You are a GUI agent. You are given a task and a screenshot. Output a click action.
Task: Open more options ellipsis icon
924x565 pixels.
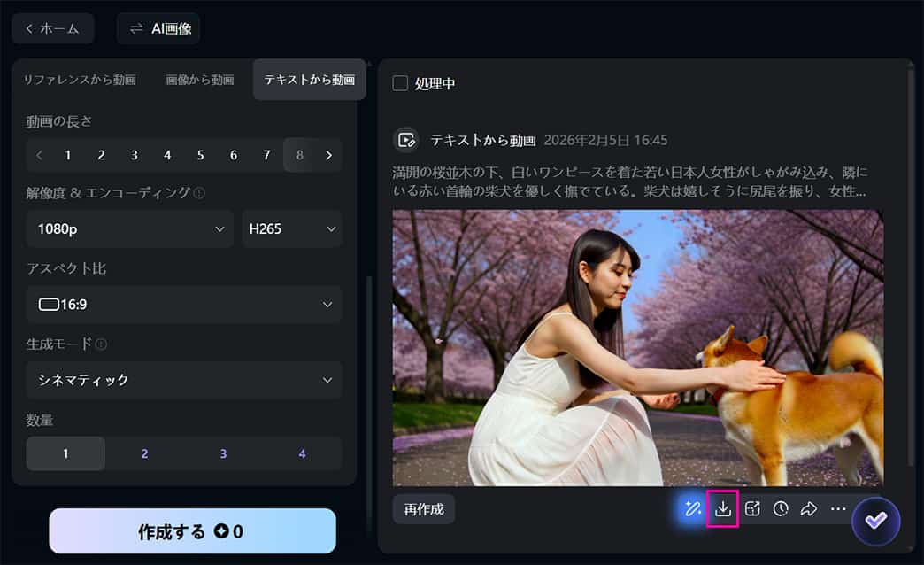pos(837,508)
